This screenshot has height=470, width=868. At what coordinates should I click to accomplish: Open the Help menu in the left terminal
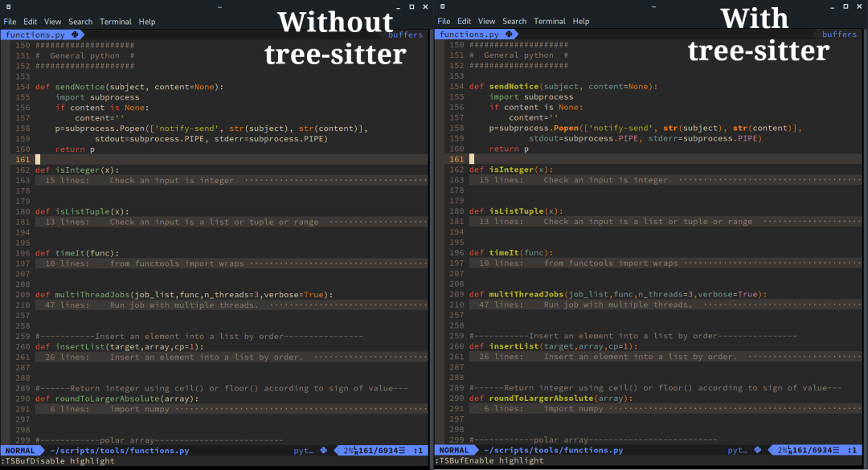pos(147,22)
